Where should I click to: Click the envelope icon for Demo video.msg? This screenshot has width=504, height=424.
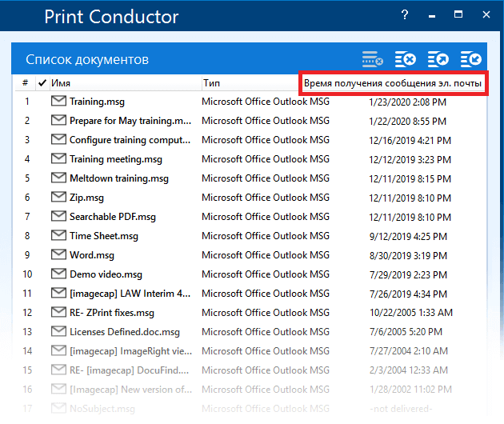[58, 274]
